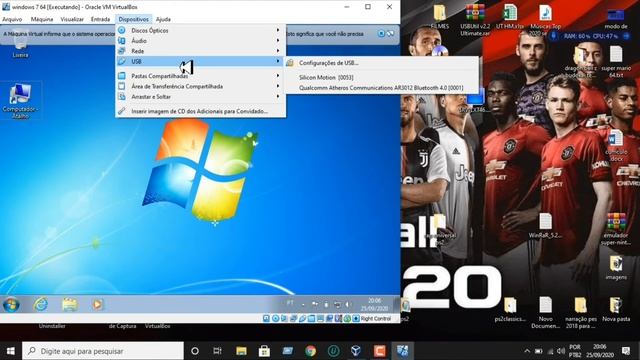Image resolution: width=640 pixels, height=360 pixels.
Task: Select the Músicas Top 2020 audio file
Action: click(x=545, y=20)
